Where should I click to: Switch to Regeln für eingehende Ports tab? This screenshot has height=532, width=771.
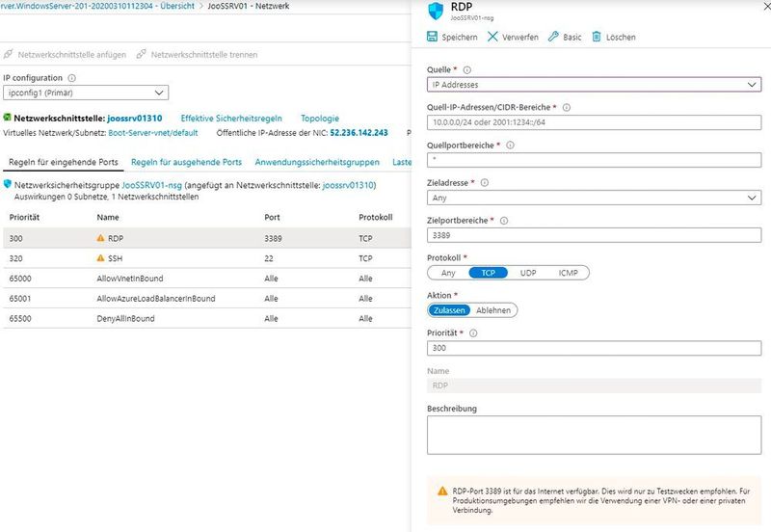64,162
